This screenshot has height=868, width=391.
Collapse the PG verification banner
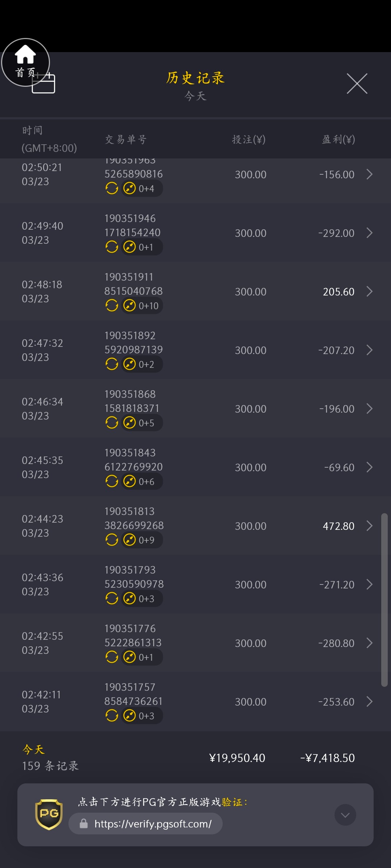(345, 815)
